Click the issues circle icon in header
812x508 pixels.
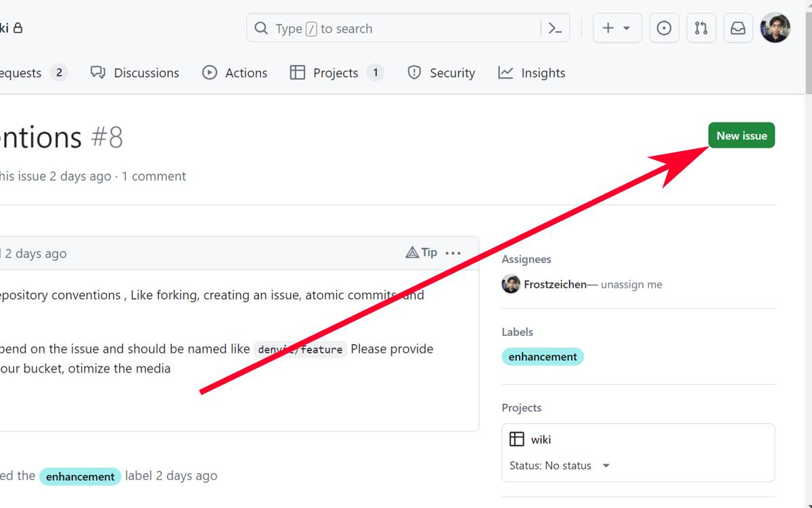coord(664,28)
